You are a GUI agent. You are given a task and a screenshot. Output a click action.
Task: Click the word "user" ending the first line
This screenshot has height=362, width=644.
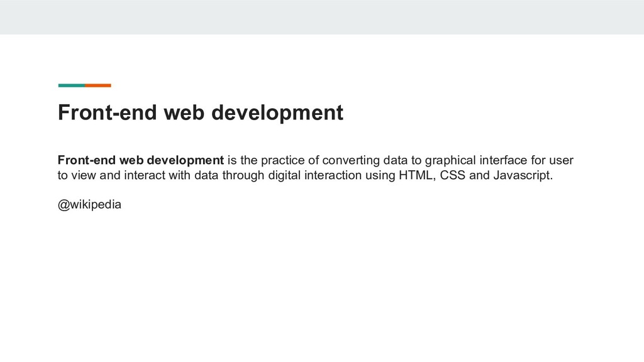pos(561,158)
